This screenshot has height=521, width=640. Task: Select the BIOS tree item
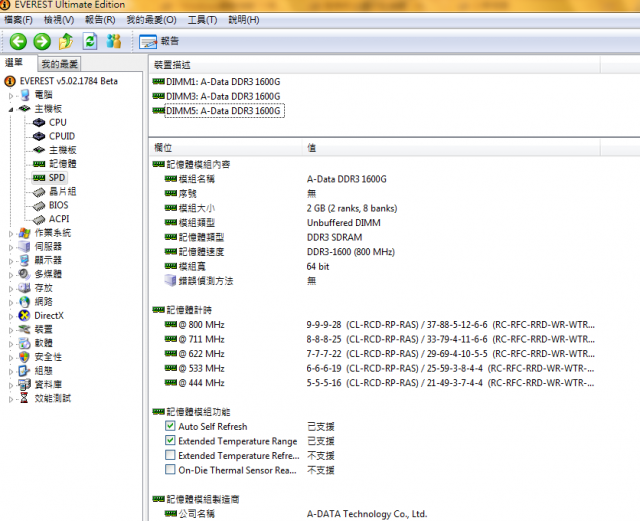(x=58, y=205)
